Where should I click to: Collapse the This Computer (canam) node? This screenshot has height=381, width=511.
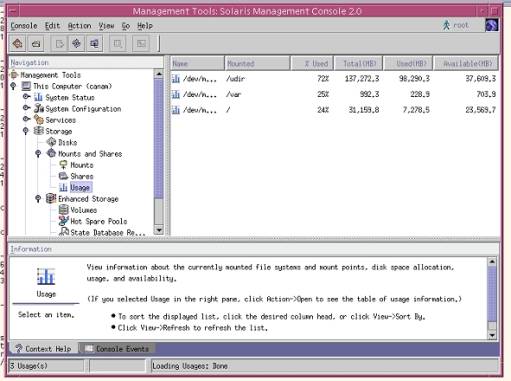[13, 86]
